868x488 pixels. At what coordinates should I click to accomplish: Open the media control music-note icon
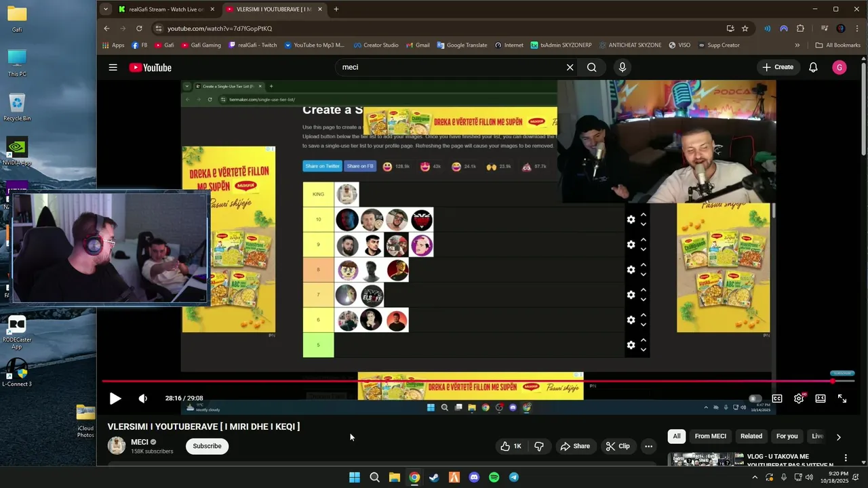(825, 28)
